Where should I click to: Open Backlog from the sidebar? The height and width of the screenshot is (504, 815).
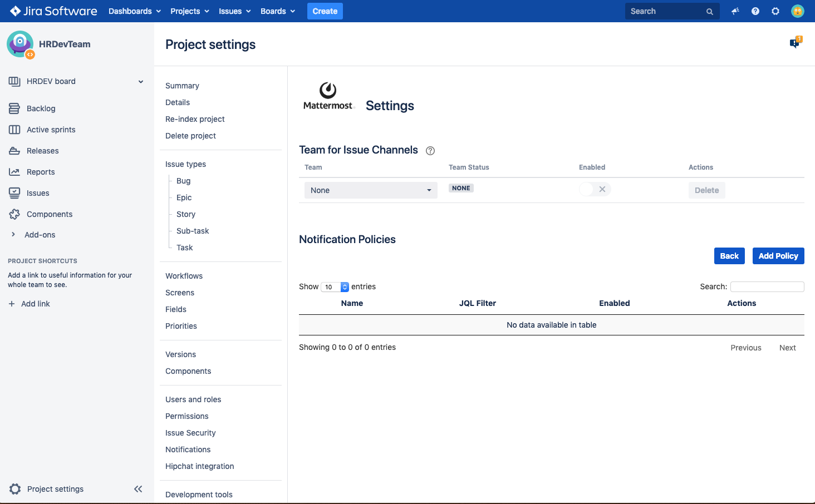point(41,108)
